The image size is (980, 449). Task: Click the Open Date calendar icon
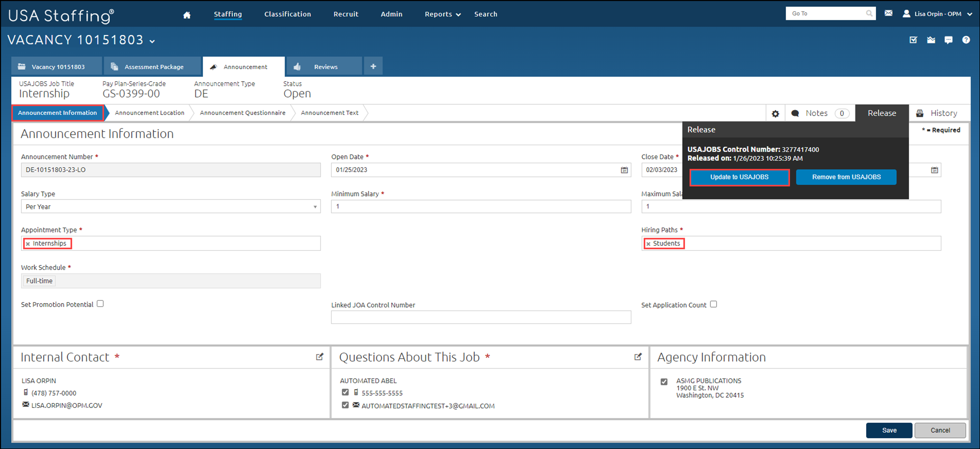[624, 170]
